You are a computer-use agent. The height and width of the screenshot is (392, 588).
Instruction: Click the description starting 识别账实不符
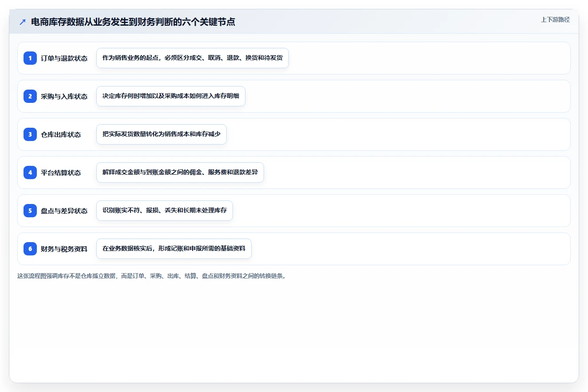(165, 211)
